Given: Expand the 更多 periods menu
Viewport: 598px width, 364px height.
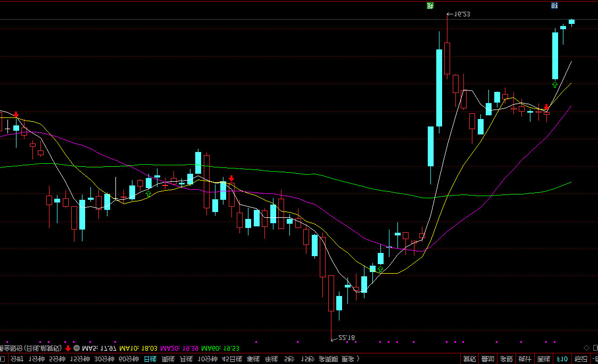Looking at the screenshot, I should point(350,359).
